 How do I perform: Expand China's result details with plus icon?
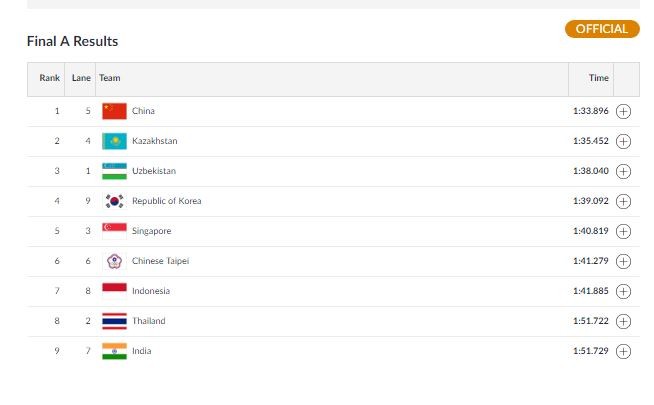[623, 111]
